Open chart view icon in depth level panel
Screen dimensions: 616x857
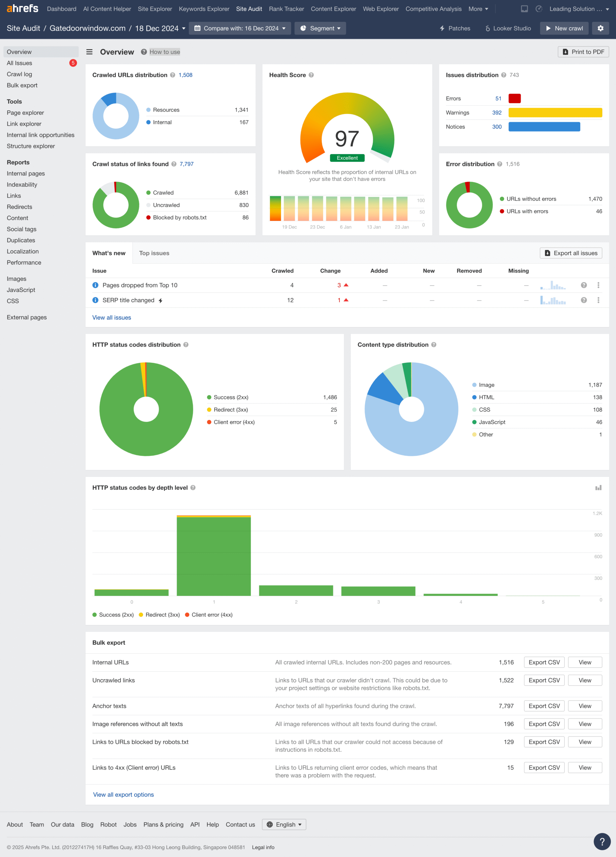598,487
